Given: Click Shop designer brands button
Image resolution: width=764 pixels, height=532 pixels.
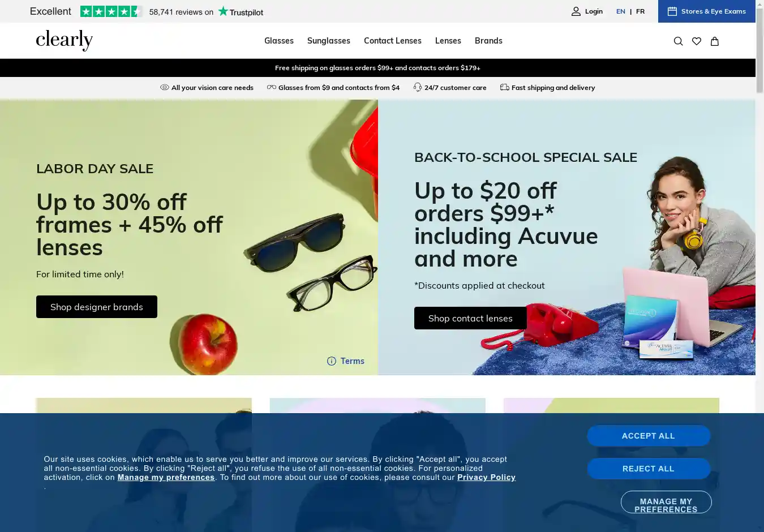Looking at the screenshot, I should coord(97,307).
